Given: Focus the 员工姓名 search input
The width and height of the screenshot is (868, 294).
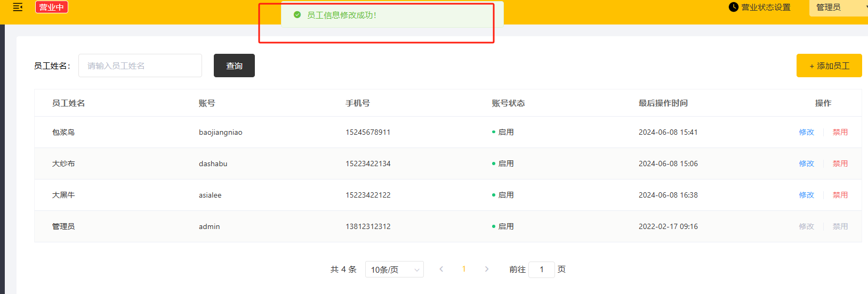Looking at the screenshot, I should click(140, 66).
